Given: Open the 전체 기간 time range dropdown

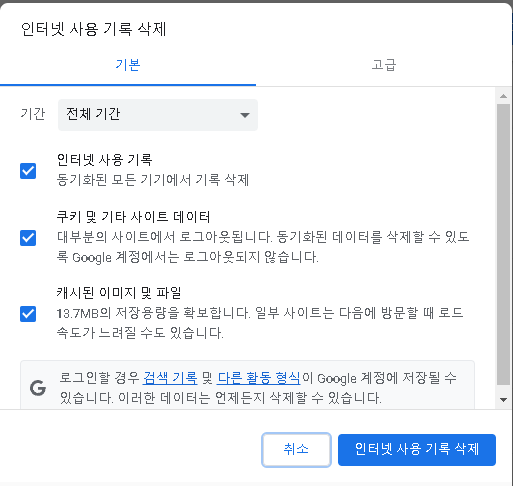Looking at the screenshot, I should 158,115.
